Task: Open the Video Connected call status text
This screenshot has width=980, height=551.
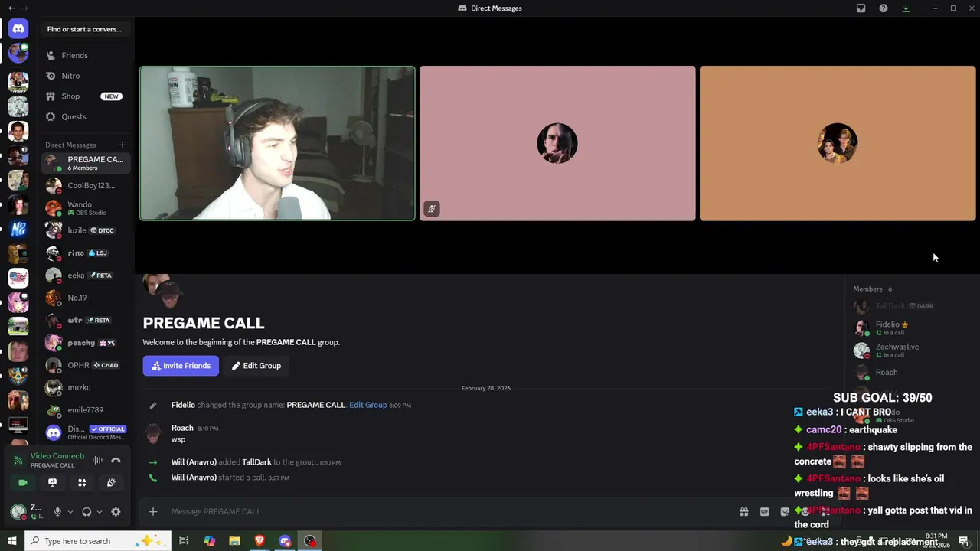Action: [x=57, y=456]
